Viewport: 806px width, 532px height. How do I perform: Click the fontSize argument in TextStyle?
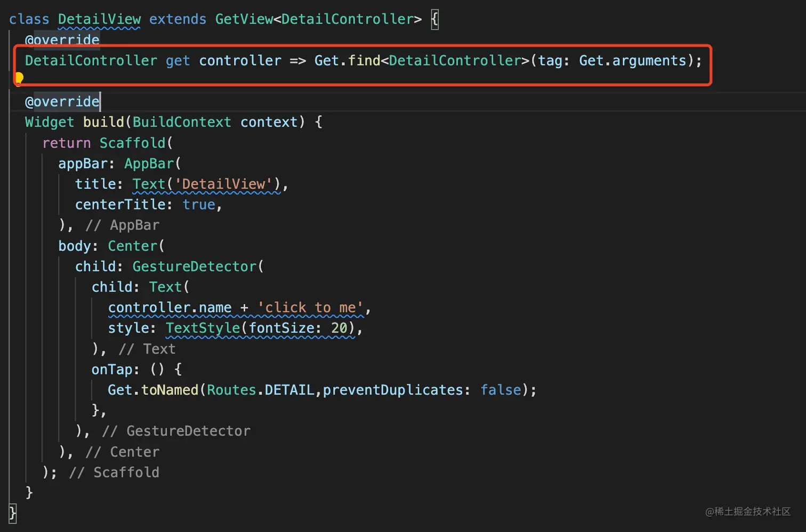[x=281, y=328]
